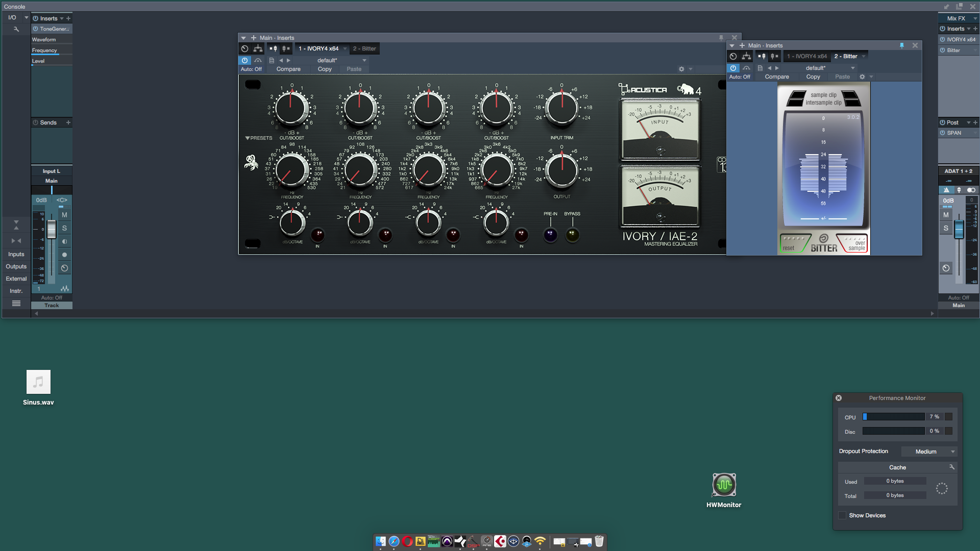The image size is (980, 551).
Task: Click the metronome icon on Main channel
Action: tap(946, 190)
